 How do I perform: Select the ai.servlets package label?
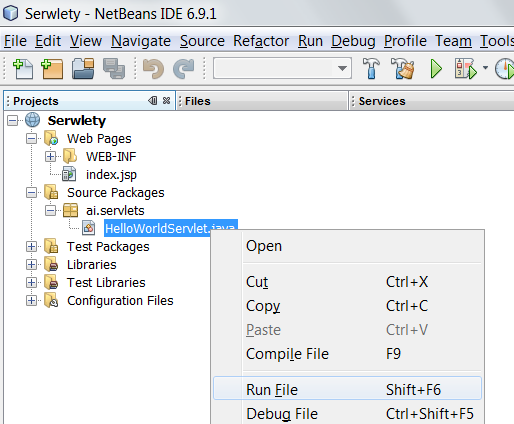pos(115,211)
